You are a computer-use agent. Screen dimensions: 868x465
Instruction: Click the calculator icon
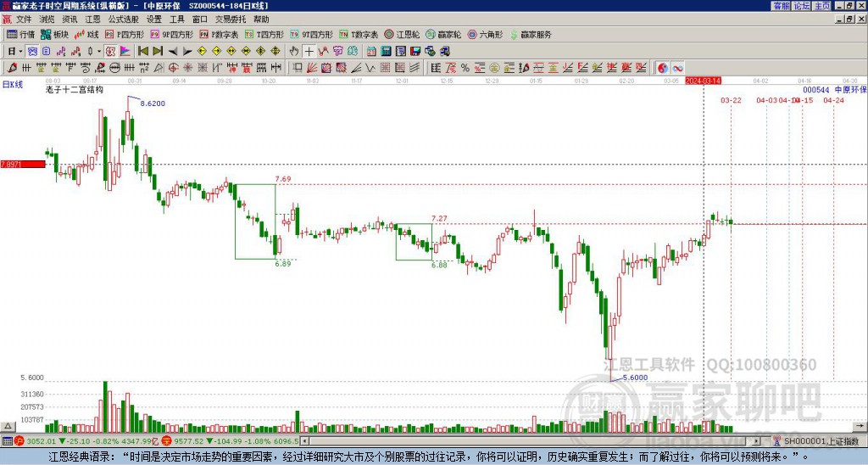(x=386, y=52)
